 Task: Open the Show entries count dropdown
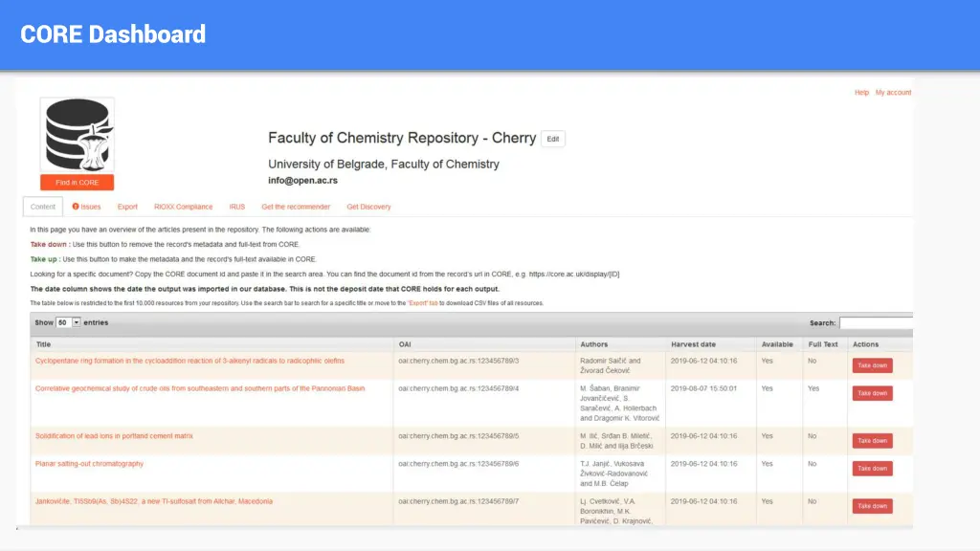(x=69, y=322)
